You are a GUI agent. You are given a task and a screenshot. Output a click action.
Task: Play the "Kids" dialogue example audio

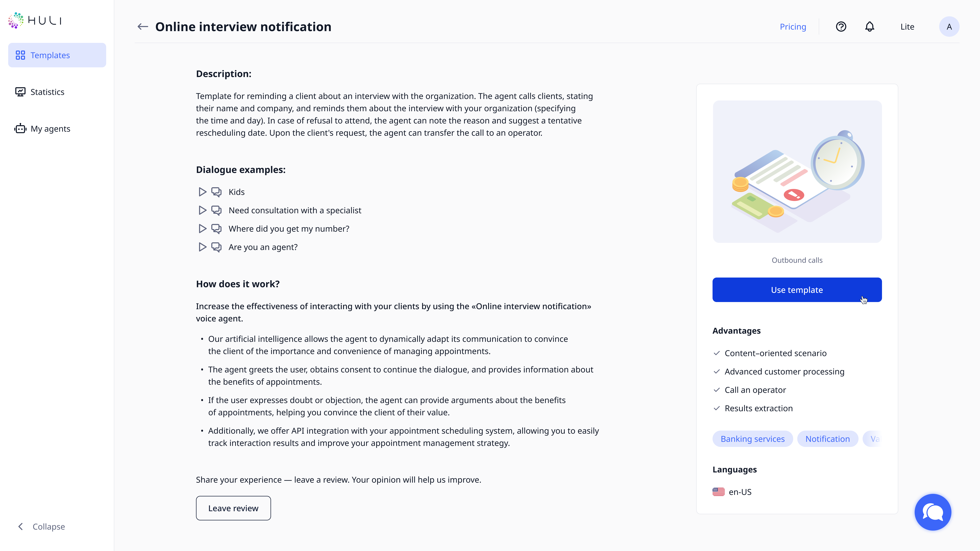202,192
